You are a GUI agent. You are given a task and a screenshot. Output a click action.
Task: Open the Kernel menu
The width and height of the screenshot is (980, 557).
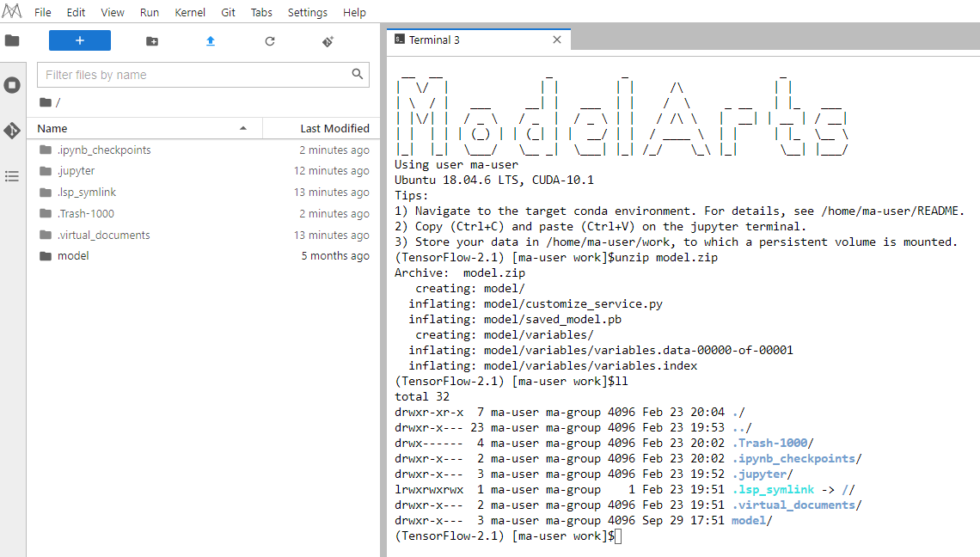(x=190, y=13)
